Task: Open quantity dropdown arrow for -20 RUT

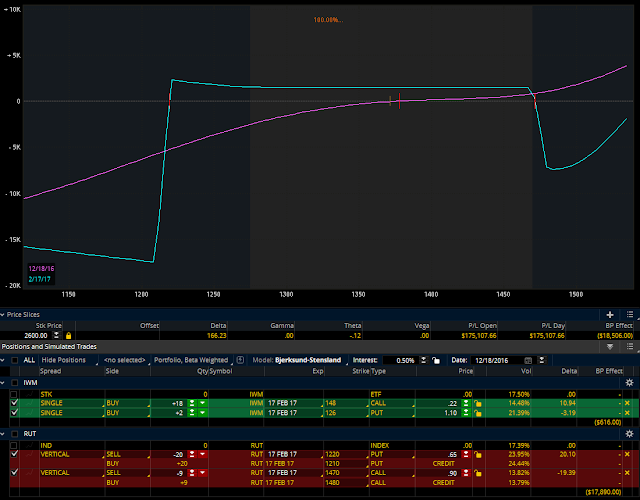Action: pos(202,454)
